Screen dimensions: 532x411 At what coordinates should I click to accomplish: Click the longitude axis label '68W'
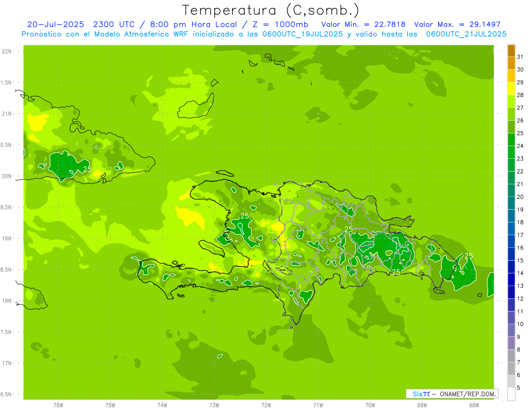click(474, 405)
